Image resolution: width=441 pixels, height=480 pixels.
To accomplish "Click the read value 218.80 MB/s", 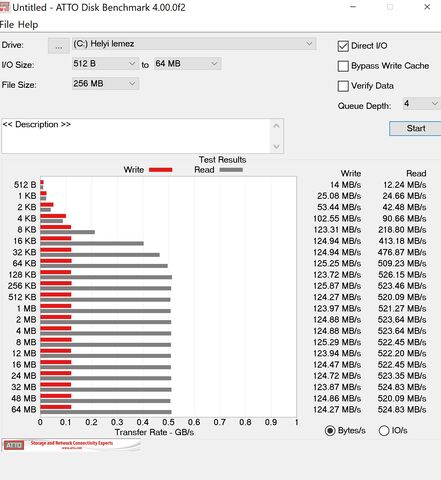I will point(402,230).
